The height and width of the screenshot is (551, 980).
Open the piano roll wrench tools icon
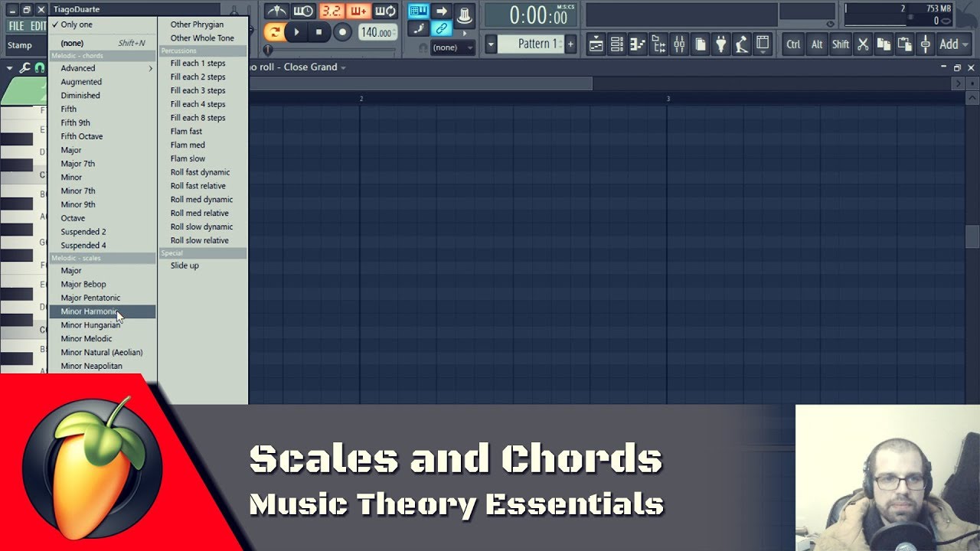point(24,67)
